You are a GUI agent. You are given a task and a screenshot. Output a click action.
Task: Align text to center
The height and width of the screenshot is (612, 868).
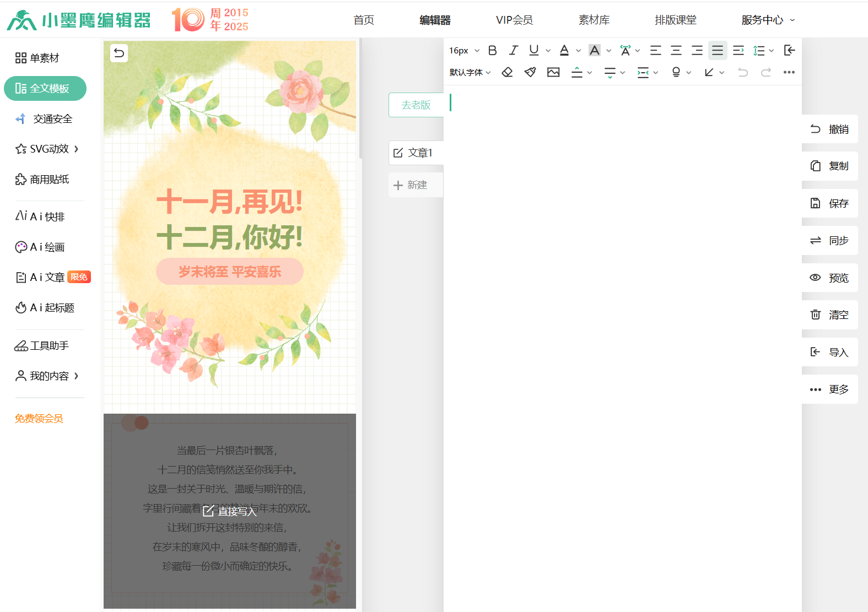point(676,51)
